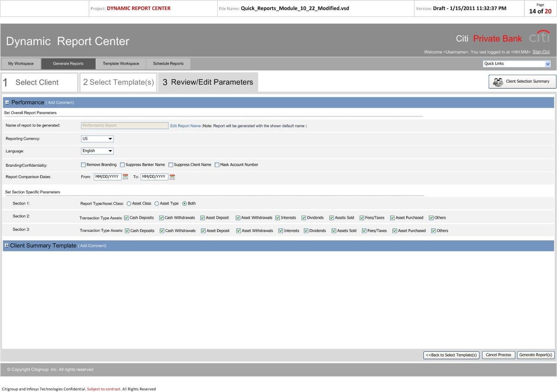Open the Language dropdown
This screenshot has width=557, height=392.
click(110, 151)
